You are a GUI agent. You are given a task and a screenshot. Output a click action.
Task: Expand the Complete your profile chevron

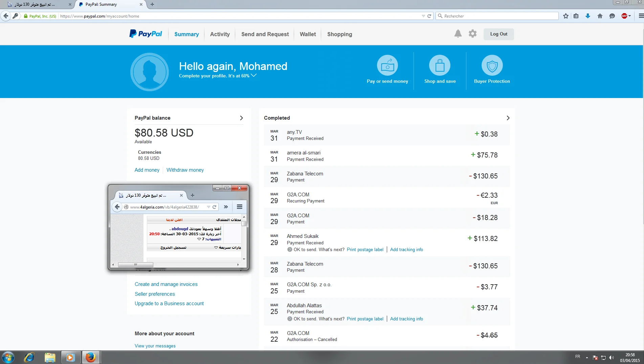click(254, 75)
